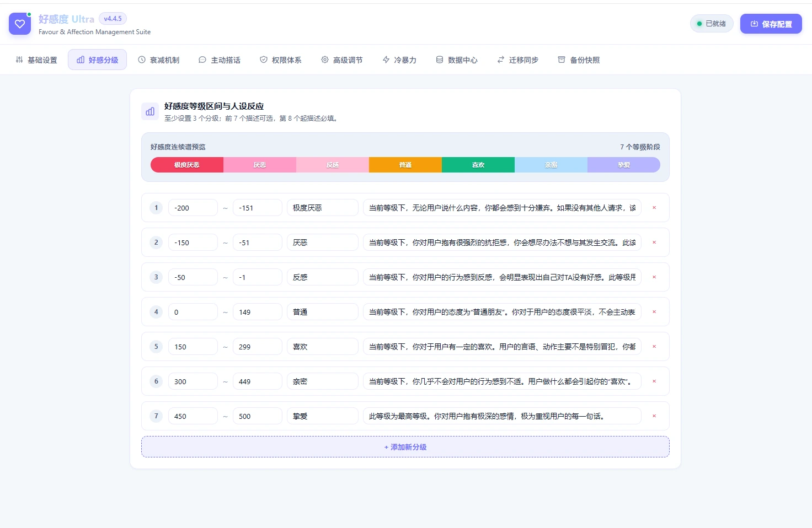This screenshot has width=812, height=528.
Task: Click the 已就绪 status badge
Action: (x=712, y=24)
